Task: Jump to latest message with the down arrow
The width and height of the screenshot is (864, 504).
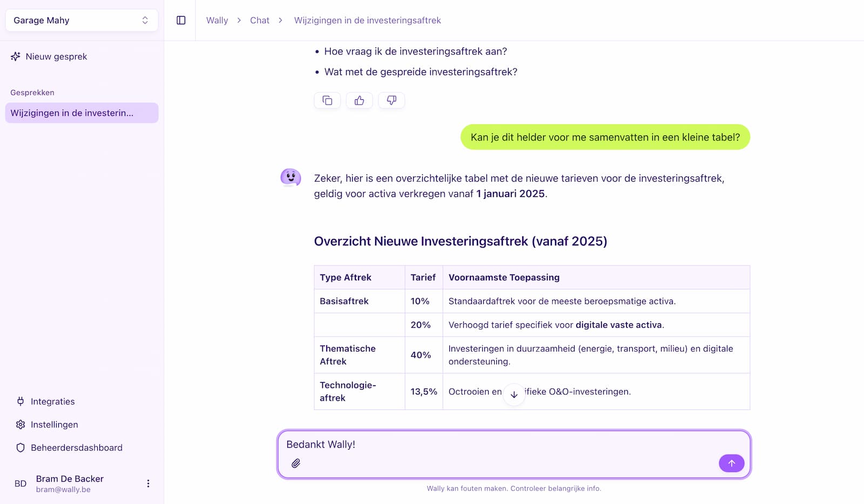Action: pos(514,394)
